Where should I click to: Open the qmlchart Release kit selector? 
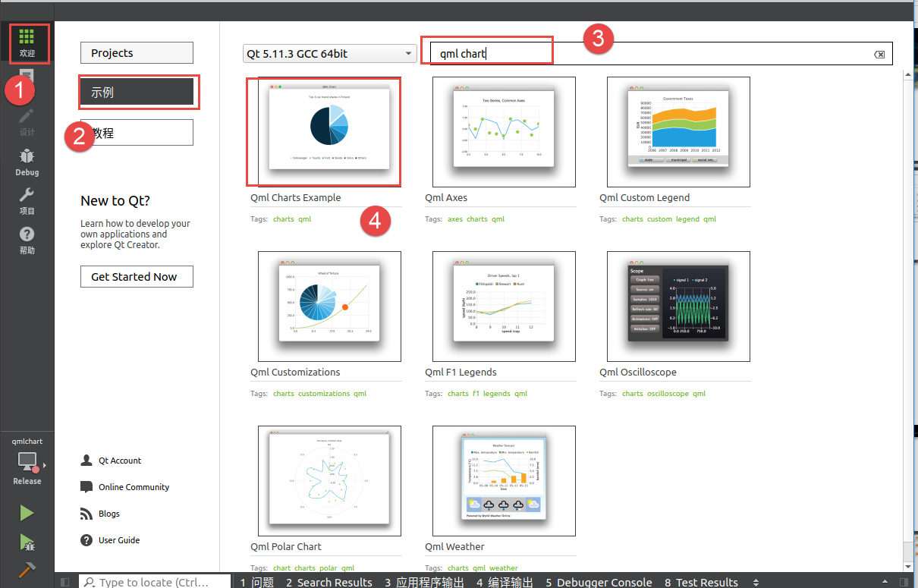coord(27,461)
